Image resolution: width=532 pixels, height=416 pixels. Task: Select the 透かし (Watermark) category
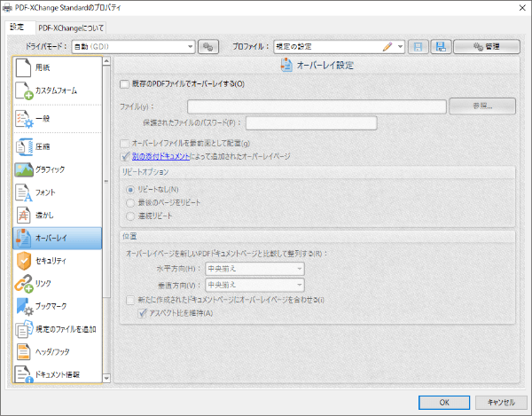[x=57, y=216]
